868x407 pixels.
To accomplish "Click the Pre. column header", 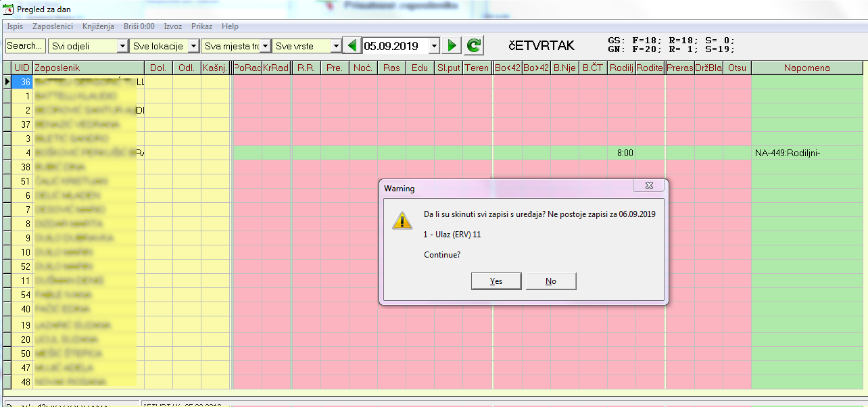I will 335,68.
